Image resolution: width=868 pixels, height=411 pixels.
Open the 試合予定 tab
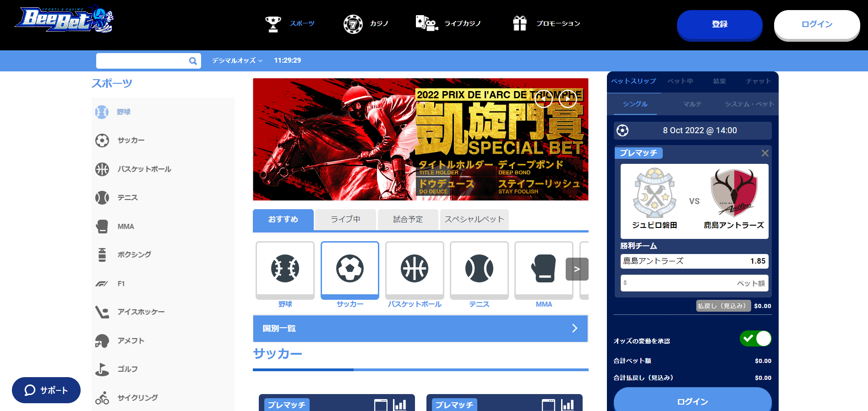click(x=408, y=220)
